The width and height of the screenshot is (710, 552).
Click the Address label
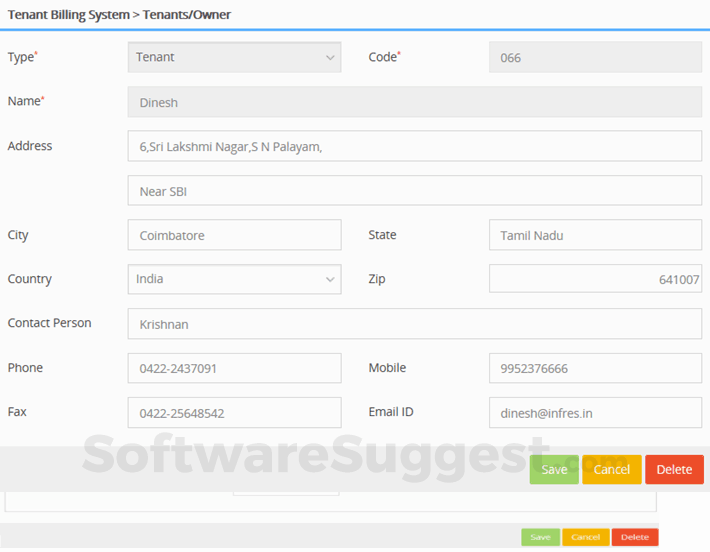coord(30,146)
